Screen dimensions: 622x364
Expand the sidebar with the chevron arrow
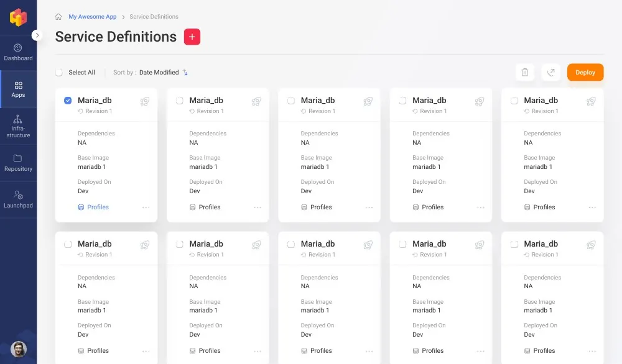[x=37, y=35]
